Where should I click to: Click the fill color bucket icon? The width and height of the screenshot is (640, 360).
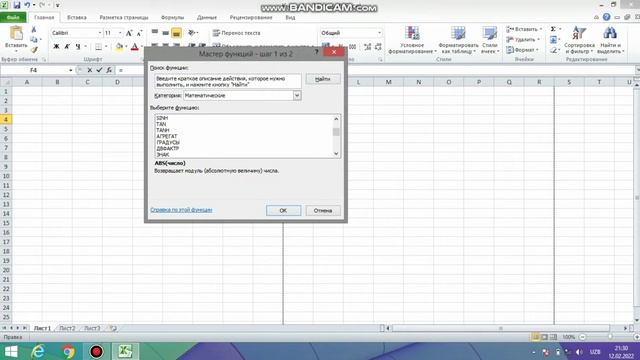(119, 47)
